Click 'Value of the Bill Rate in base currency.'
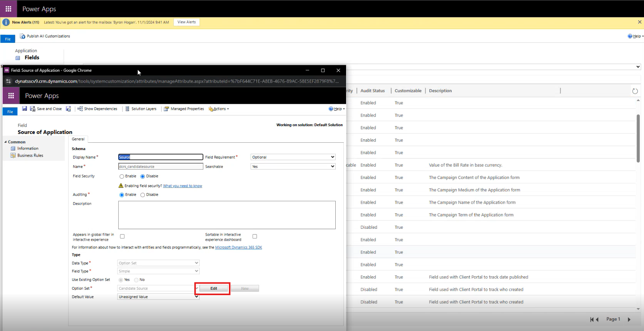This screenshot has width=644, height=331. tap(466, 165)
